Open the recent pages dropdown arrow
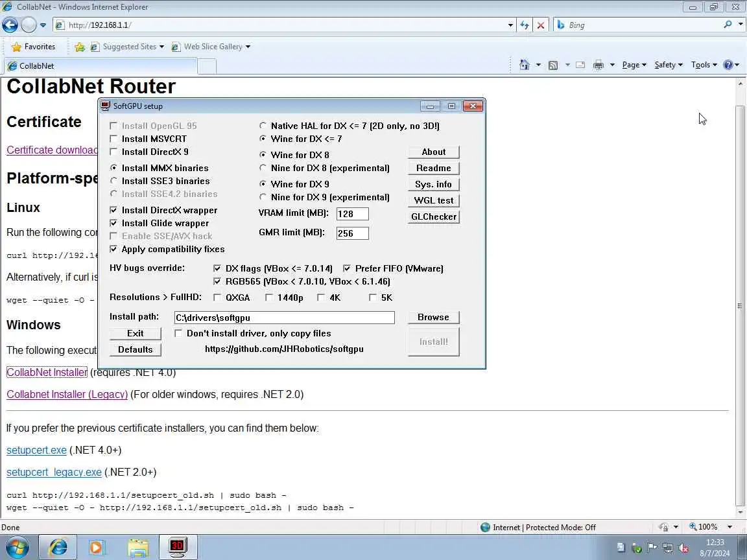The width and height of the screenshot is (747, 560). point(43,25)
